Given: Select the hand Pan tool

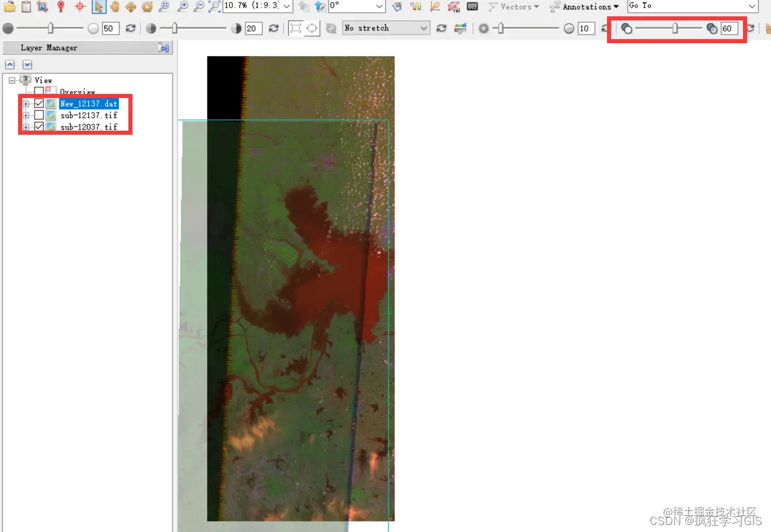Looking at the screenshot, I should (x=114, y=6).
